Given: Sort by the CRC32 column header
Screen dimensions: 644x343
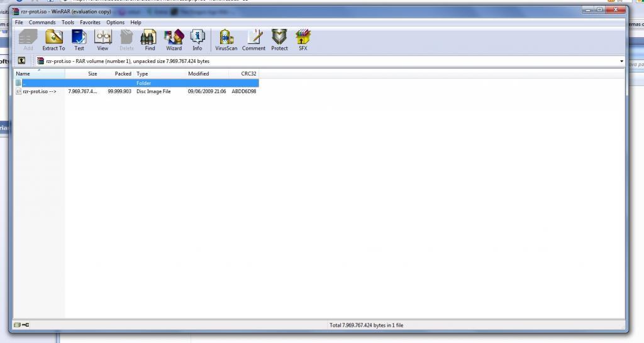Looking at the screenshot, I should [x=243, y=74].
